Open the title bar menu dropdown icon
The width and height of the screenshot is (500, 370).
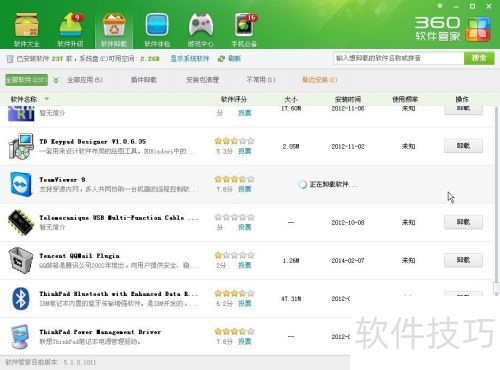tap(440, 6)
